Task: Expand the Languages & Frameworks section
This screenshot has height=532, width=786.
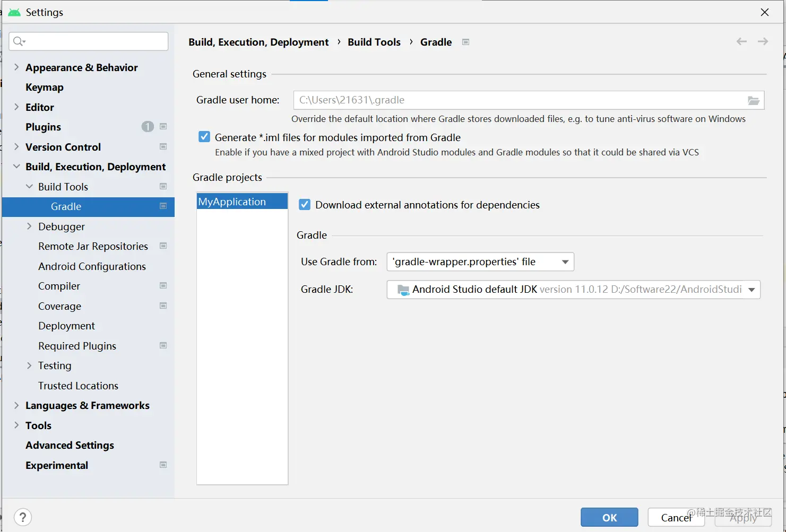Action: 16,405
